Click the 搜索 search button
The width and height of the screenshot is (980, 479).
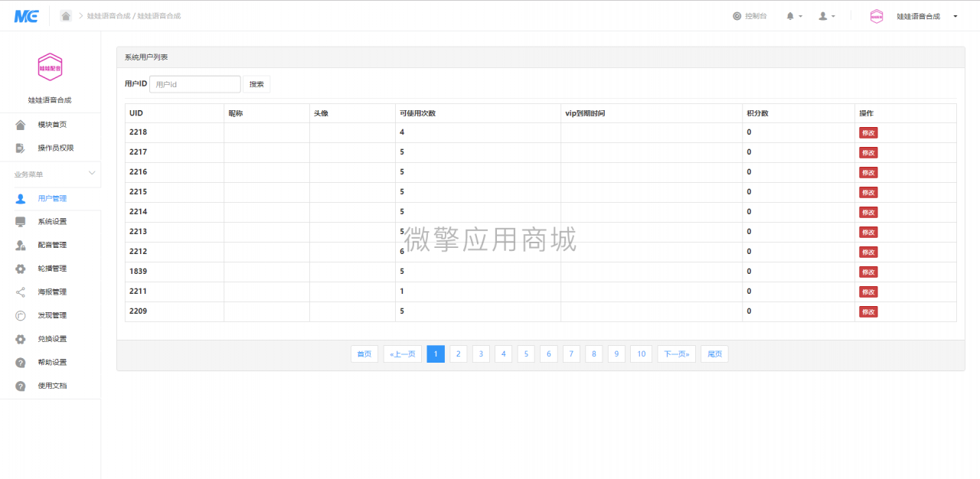256,84
